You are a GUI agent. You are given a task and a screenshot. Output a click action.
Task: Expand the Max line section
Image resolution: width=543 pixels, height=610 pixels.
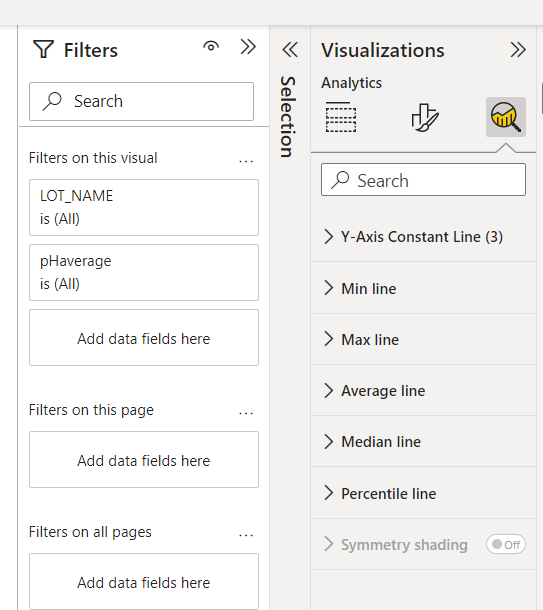pos(423,339)
